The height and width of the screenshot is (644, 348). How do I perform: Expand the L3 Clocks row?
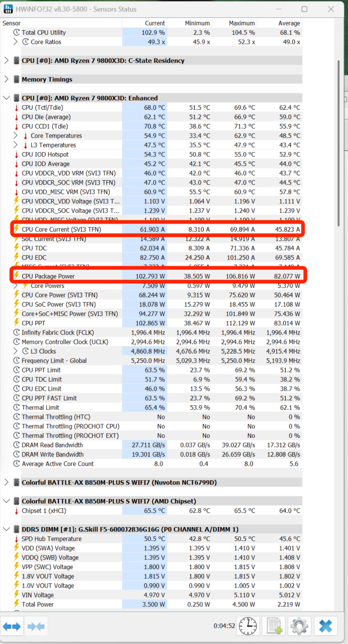pos(16,351)
